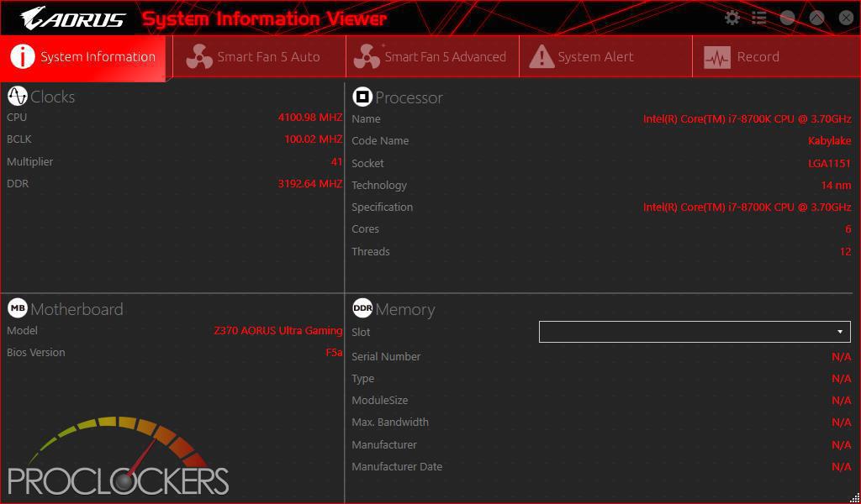Click the Socket value LGA1151
The height and width of the screenshot is (504, 861).
tap(830, 164)
